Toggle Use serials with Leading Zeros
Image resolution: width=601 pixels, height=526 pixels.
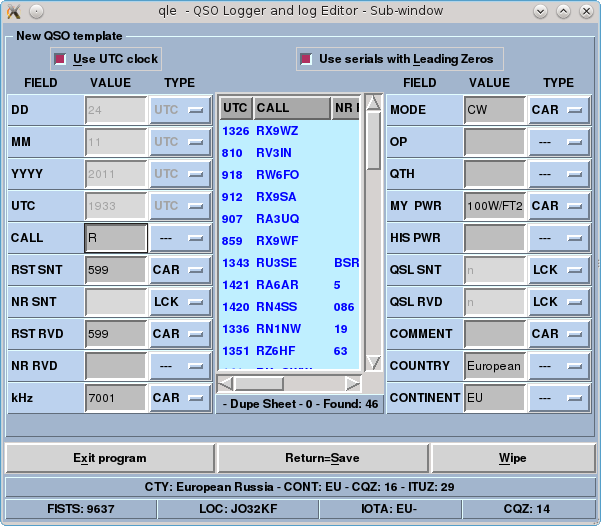305,59
